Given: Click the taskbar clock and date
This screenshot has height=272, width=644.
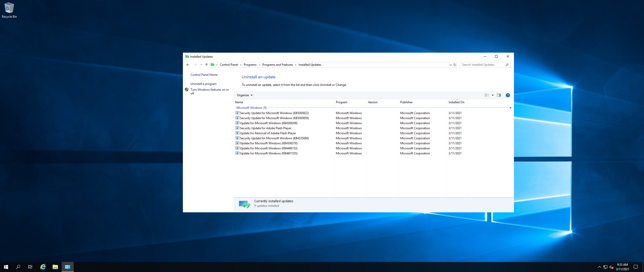Looking at the screenshot, I should click(x=622, y=267).
